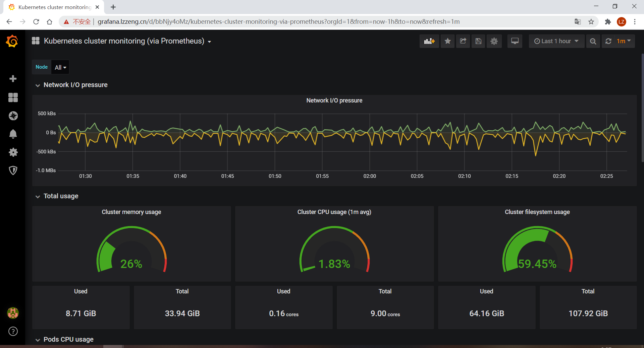Image resolution: width=644 pixels, height=348 pixels.
Task: Open the browser home page
Action: pyautogui.click(x=50, y=22)
